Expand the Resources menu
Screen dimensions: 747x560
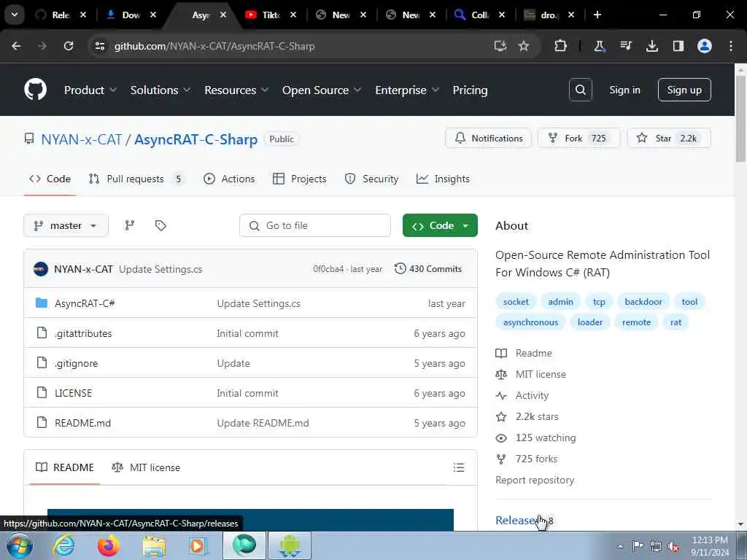(x=236, y=90)
